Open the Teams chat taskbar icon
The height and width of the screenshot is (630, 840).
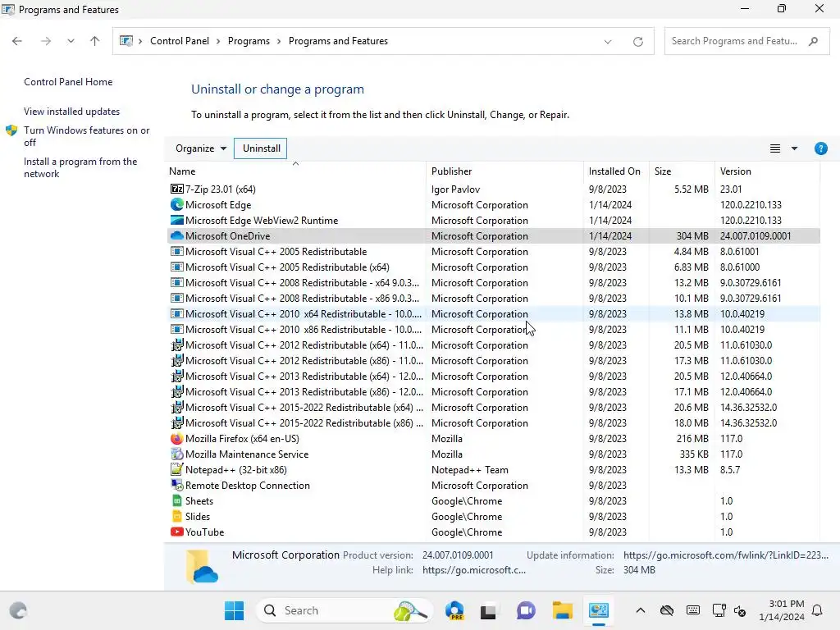point(526,610)
